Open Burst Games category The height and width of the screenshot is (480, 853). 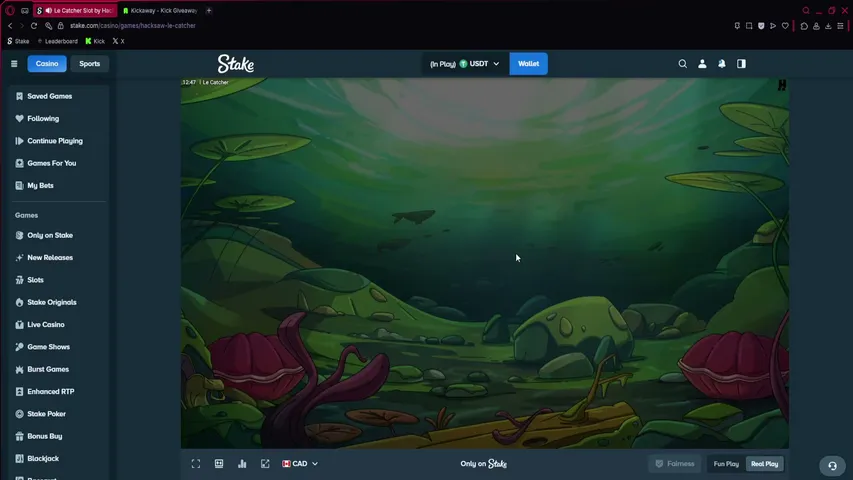tap(58, 369)
